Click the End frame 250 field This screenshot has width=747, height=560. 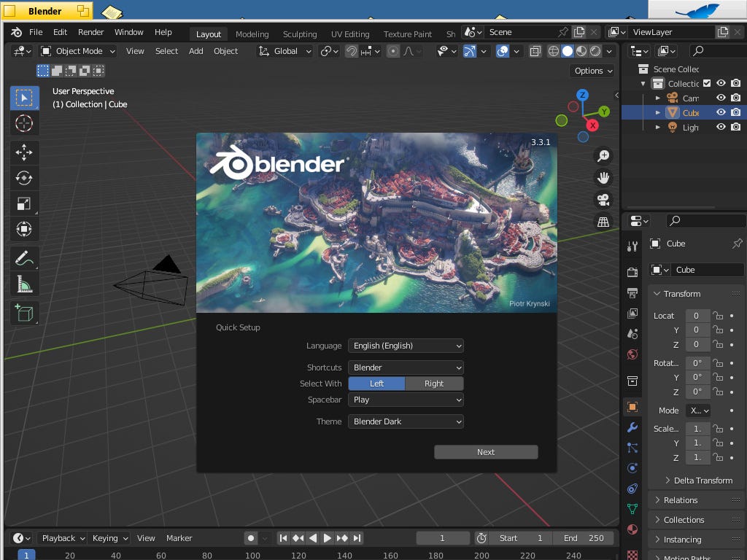point(584,538)
